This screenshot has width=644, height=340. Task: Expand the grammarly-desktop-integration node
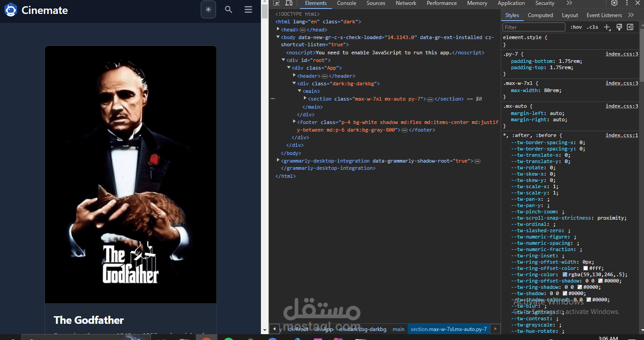point(278,160)
